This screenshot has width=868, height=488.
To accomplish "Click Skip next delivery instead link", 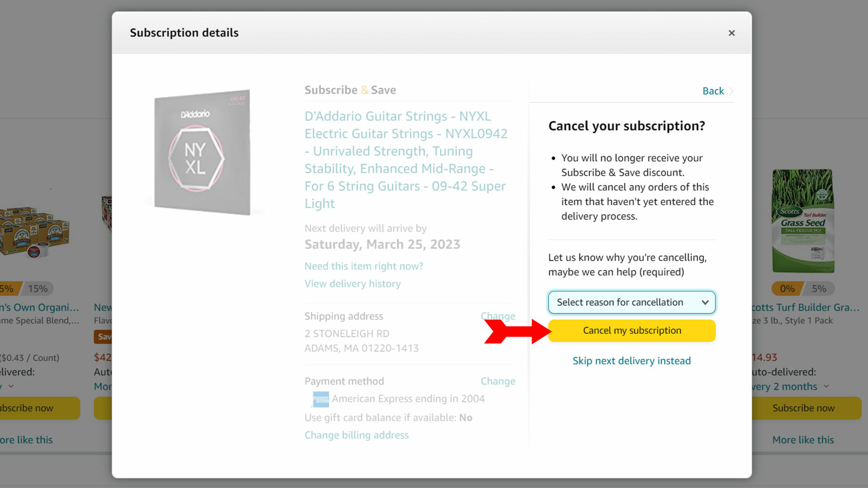I will click(x=632, y=361).
